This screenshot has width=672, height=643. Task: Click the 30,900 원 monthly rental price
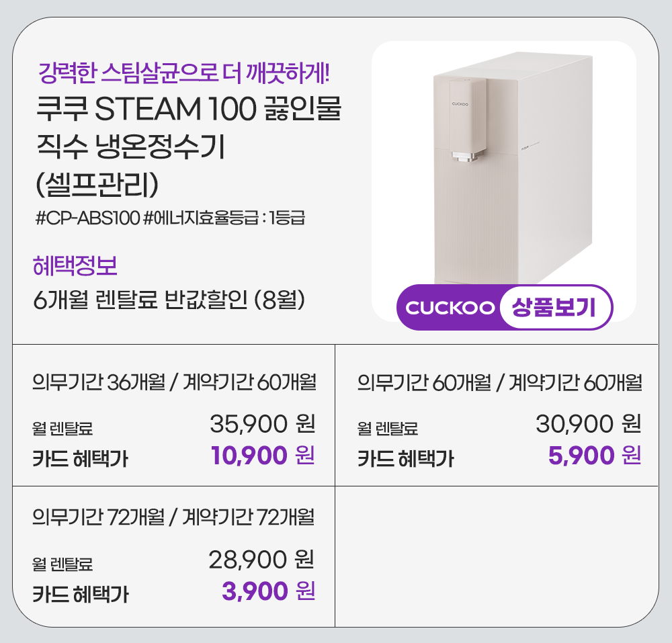[588, 424]
